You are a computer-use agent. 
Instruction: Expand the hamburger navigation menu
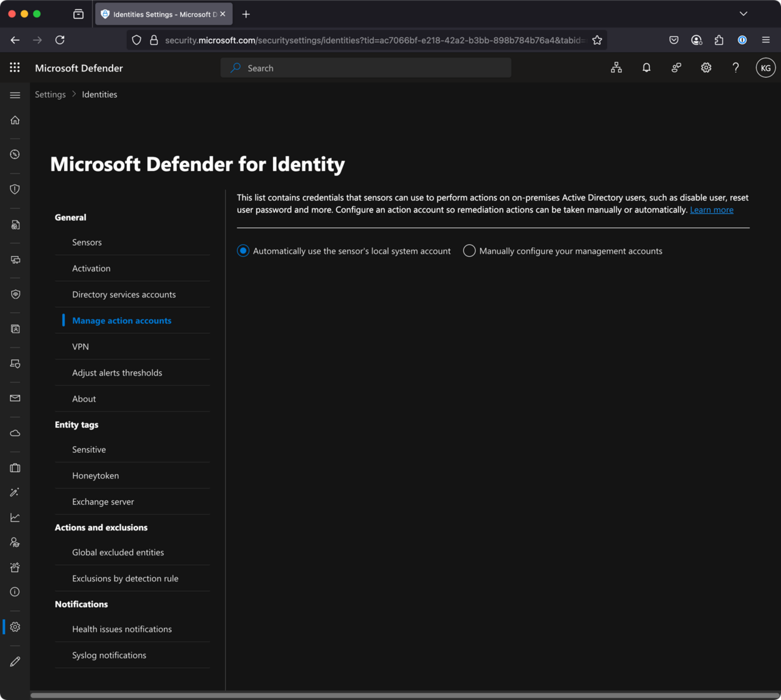point(15,95)
